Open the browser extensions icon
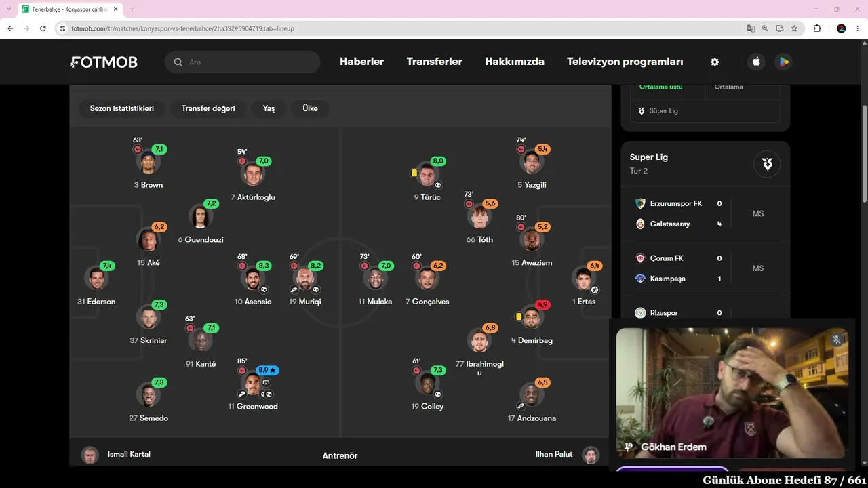Image resolution: width=868 pixels, height=488 pixels. coord(817,28)
